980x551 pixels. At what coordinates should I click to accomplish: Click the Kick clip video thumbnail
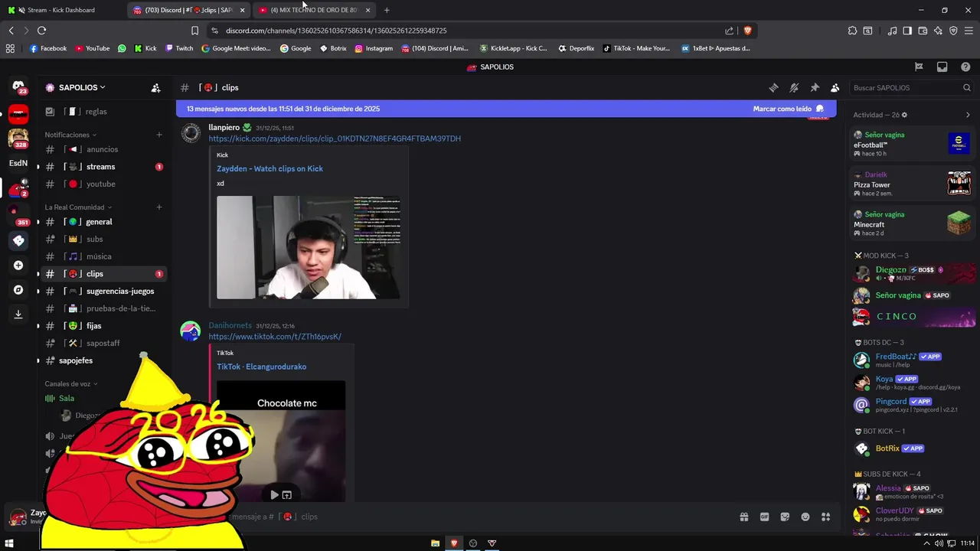[x=309, y=247]
